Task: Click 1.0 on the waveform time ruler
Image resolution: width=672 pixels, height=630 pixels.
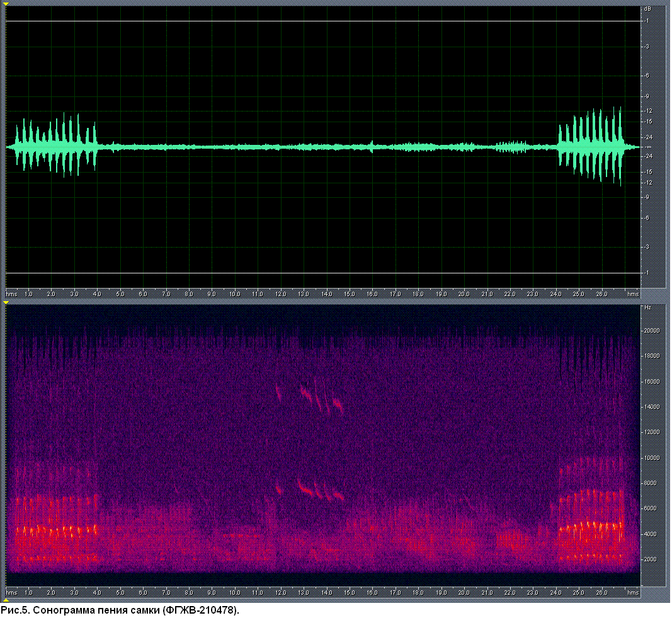Action: [x=28, y=294]
